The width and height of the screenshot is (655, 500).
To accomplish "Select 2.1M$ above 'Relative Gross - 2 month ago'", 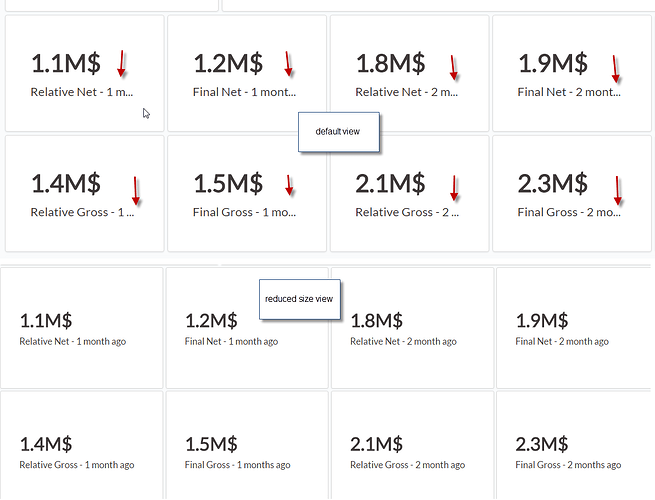I will [x=377, y=444].
